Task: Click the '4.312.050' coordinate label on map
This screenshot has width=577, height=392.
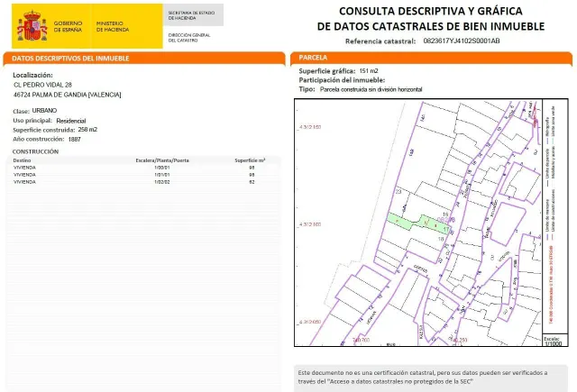Action: click(310, 322)
